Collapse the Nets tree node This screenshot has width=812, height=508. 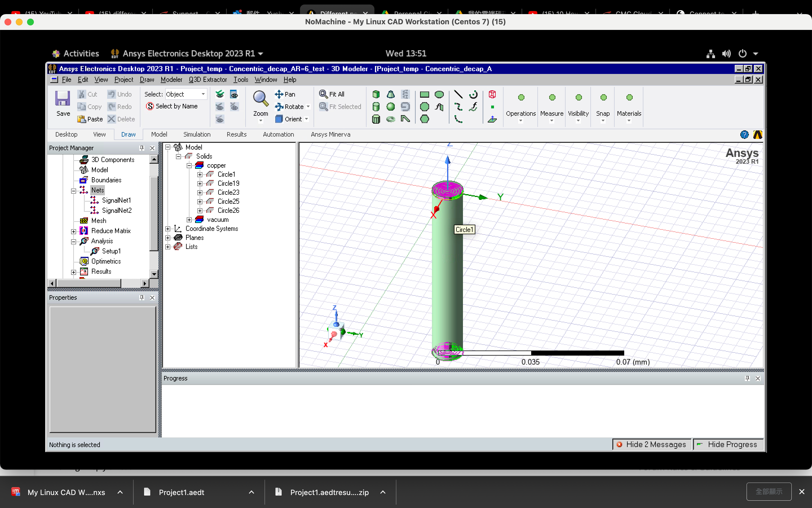(x=74, y=191)
